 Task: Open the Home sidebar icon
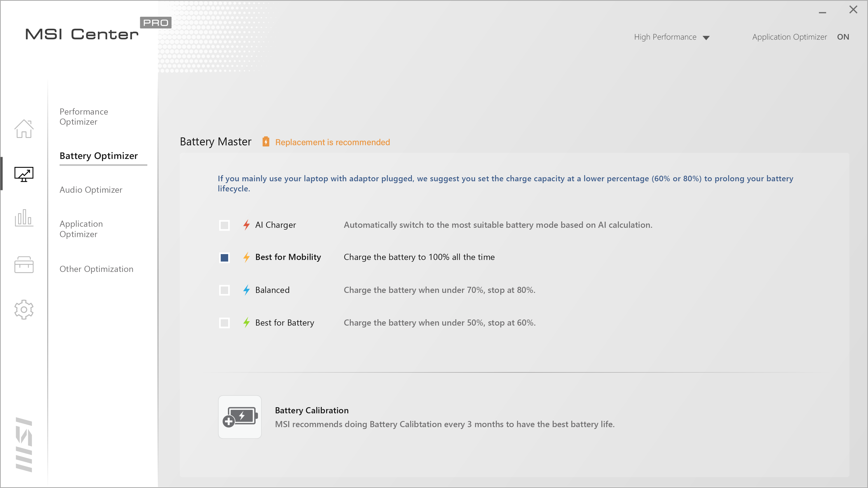click(x=24, y=129)
